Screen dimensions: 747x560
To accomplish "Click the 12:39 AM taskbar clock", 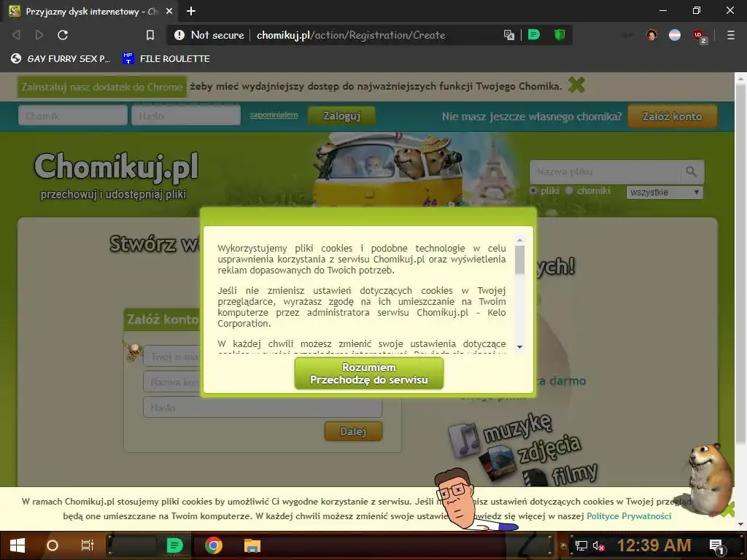I will 654,545.
